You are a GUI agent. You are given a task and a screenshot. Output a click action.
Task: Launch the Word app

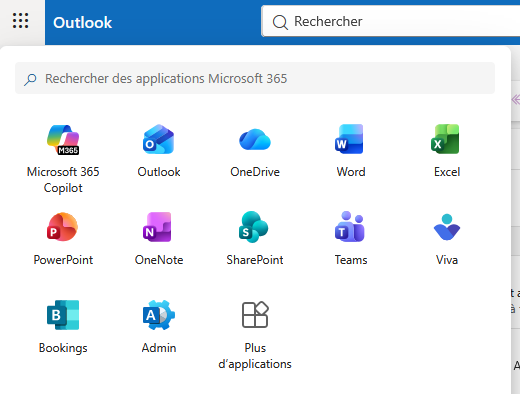coord(351,151)
